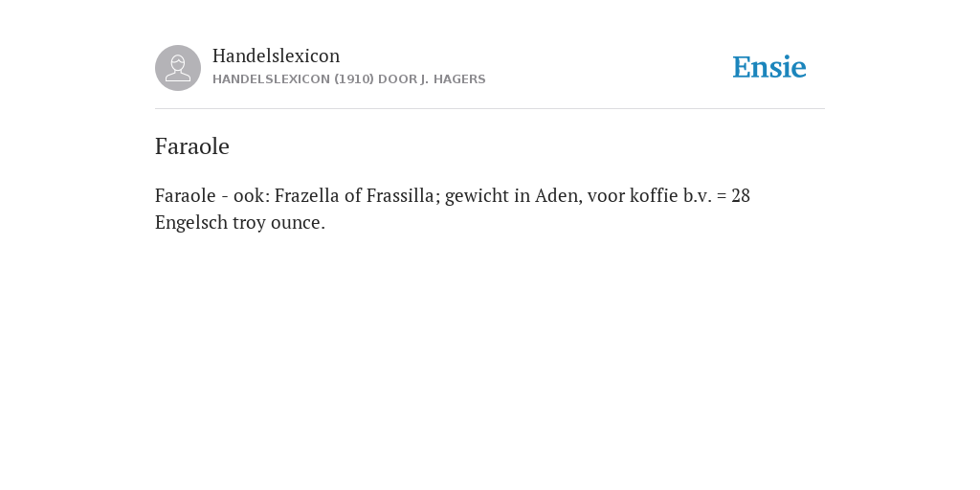This screenshot has height=490, width=980.
Task: Click the phrase Engelsch troy ounce
Action: click(240, 222)
